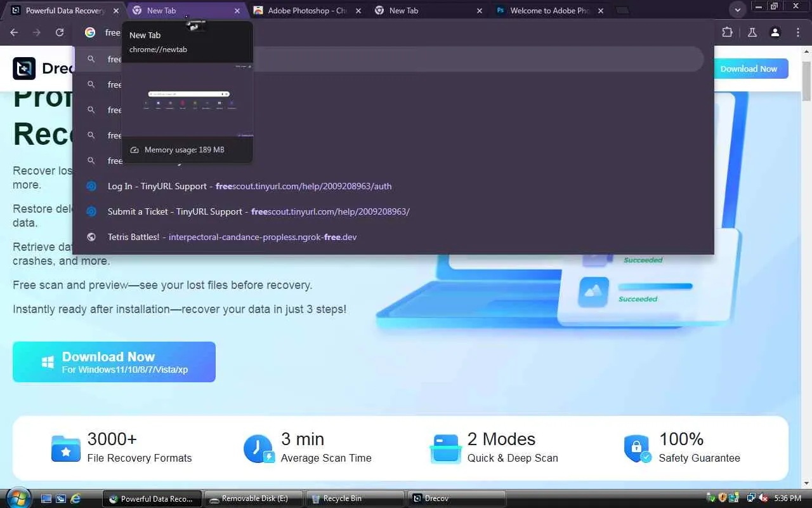This screenshot has width=812, height=508.
Task: Click the network icon in the system tray
Action: coord(751,498)
